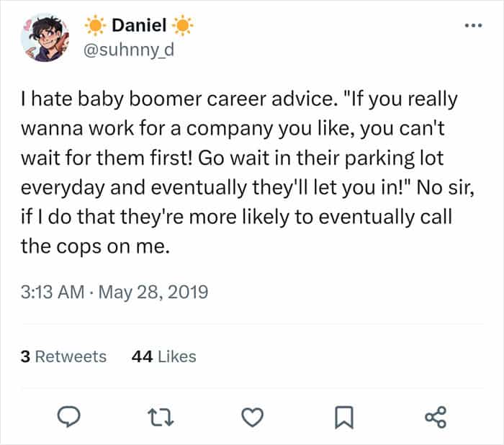
Task: Click the sun emoji left of Daniel
Action: [95, 27]
